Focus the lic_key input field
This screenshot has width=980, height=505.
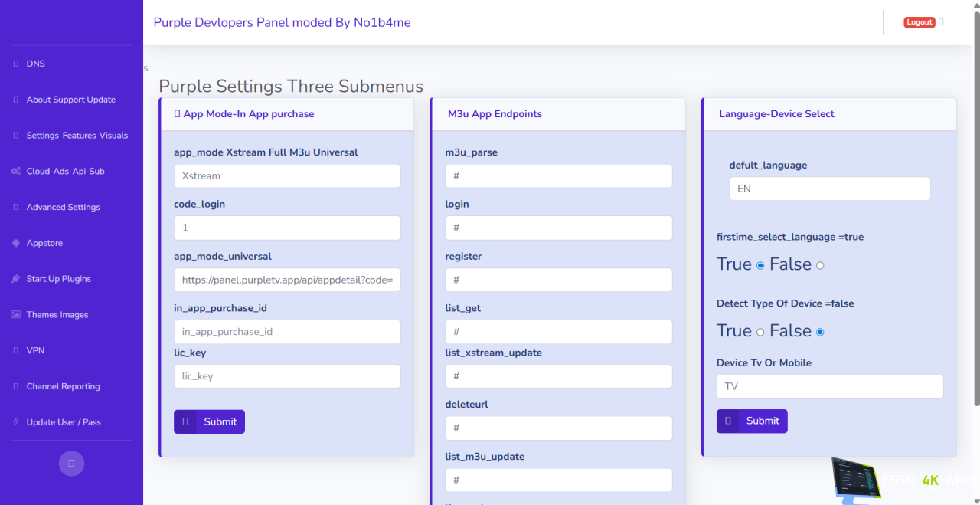pos(287,376)
